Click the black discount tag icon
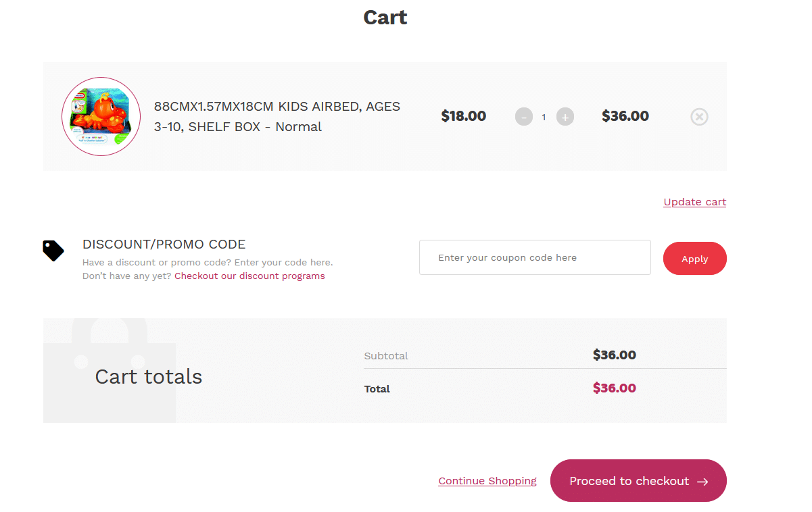Screen dimensions: 812x512 (53, 251)
